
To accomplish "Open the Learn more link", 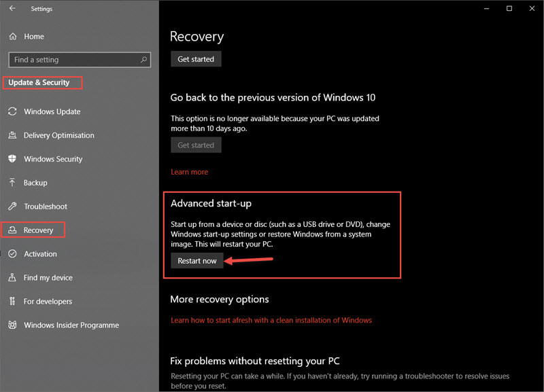I will tap(190, 172).
